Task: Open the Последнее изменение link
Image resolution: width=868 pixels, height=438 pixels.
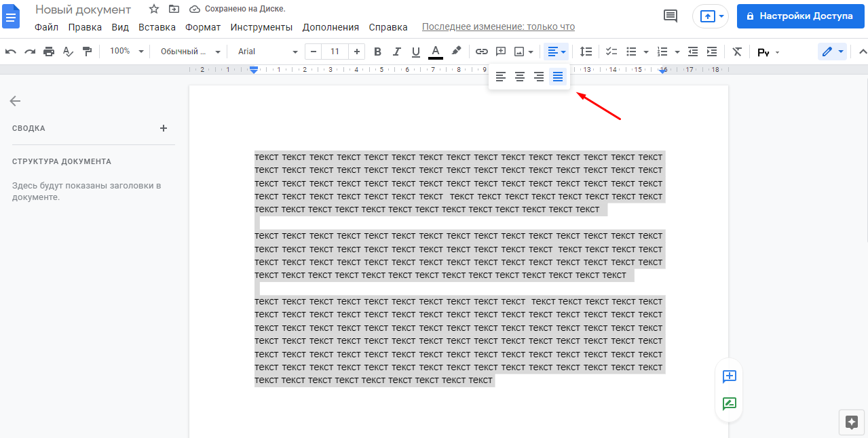Action: pos(498,27)
